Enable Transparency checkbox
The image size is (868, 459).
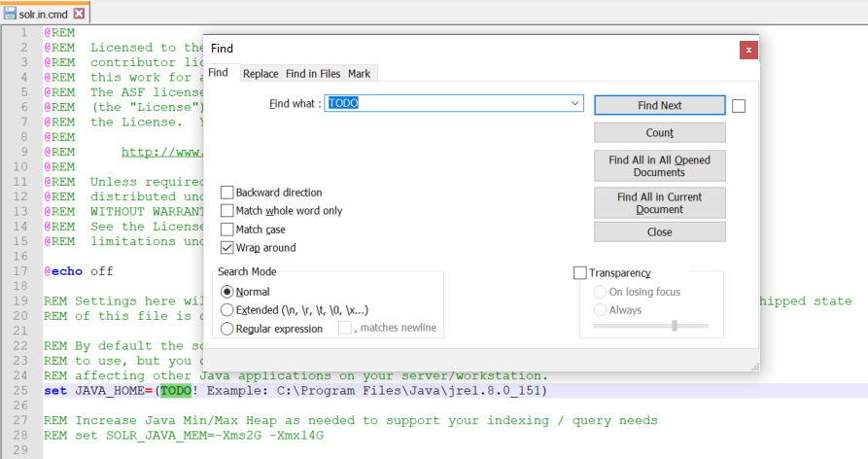[580, 273]
